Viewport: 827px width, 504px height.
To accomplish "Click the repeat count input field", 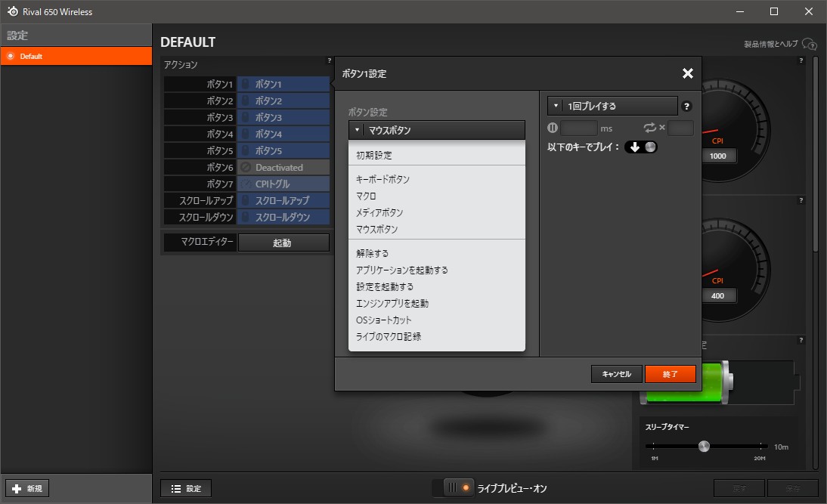I will click(x=680, y=128).
